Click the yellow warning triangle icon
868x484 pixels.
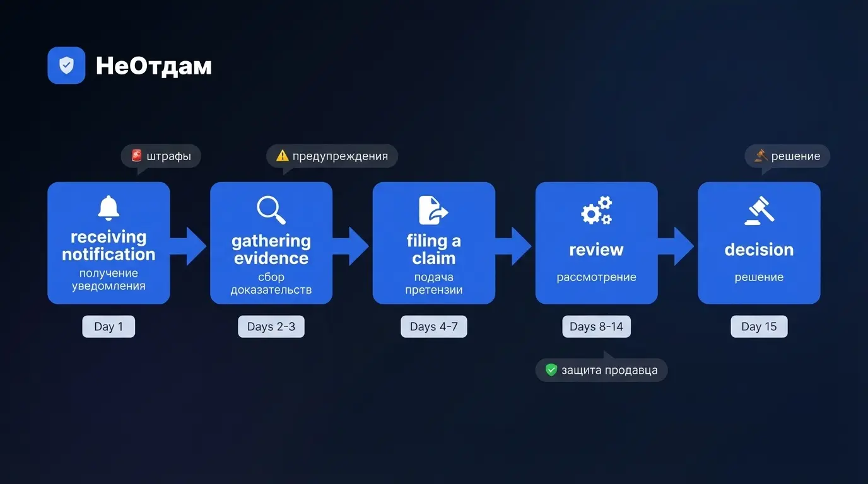pyautogui.click(x=282, y=156)
